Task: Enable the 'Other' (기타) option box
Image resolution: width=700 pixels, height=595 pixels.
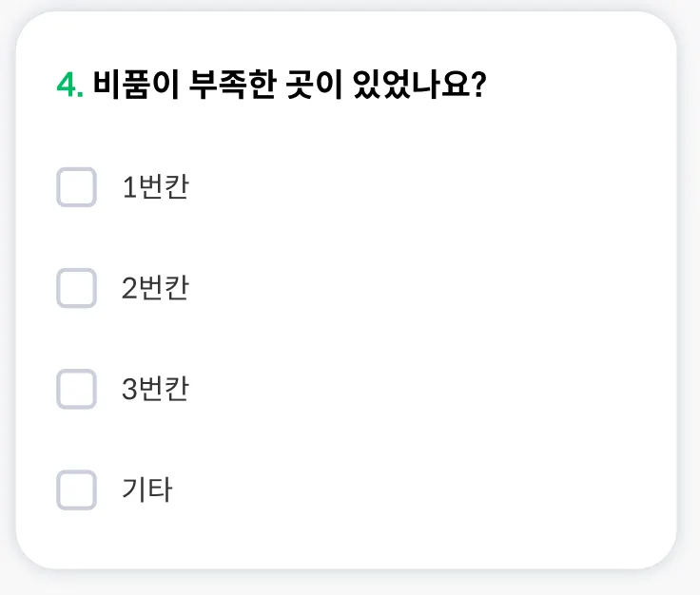Action: [77, 489]
